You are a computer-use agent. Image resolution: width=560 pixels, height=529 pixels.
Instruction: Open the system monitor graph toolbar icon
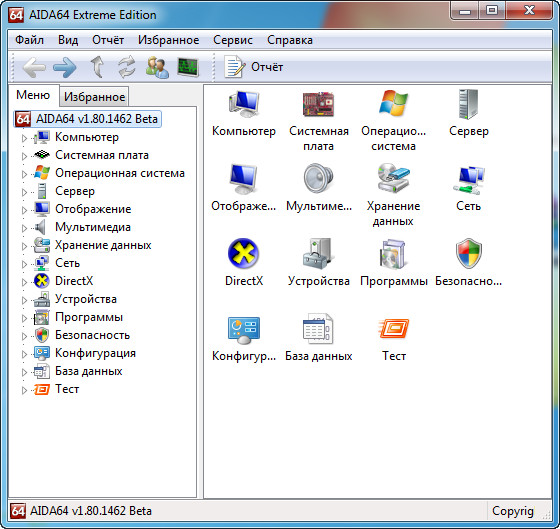(188, 67)
